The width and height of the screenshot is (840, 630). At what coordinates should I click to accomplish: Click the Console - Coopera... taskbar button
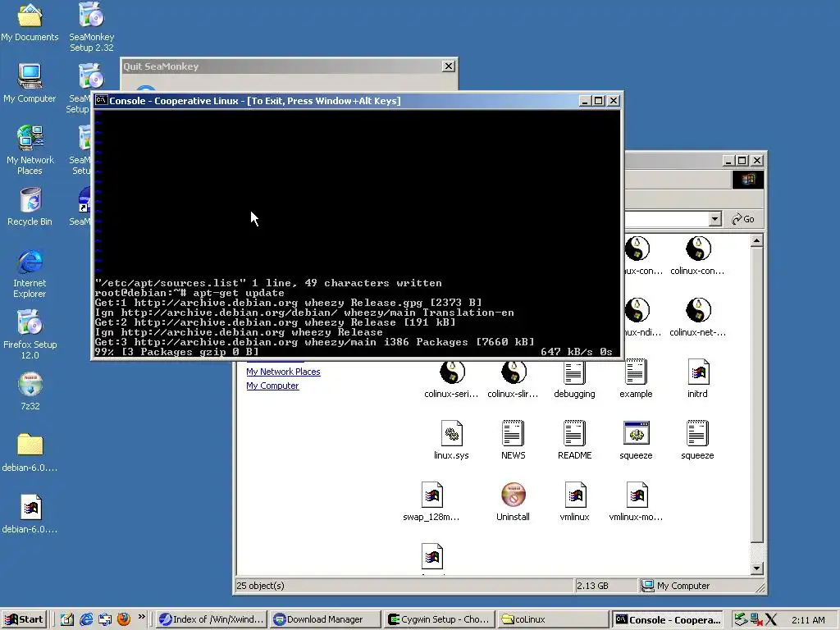pyautogui.click(x=668, y=619)
